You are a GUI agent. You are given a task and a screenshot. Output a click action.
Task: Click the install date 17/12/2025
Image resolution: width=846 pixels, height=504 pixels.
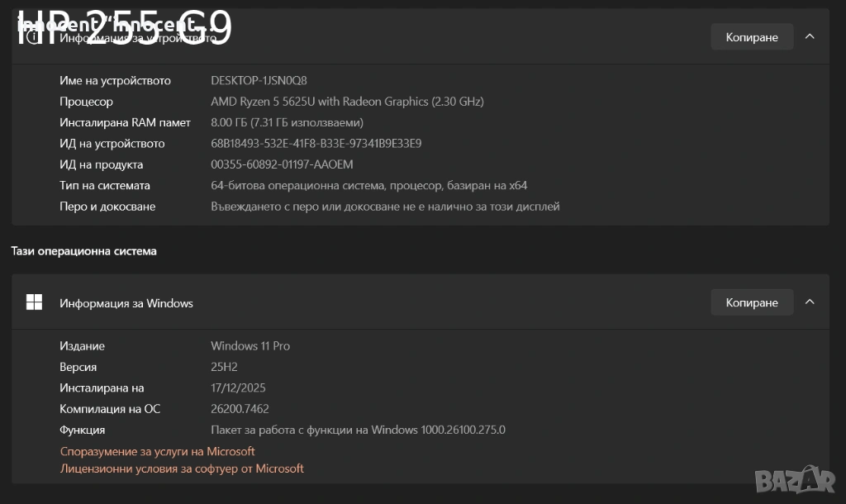pos(238,388)
